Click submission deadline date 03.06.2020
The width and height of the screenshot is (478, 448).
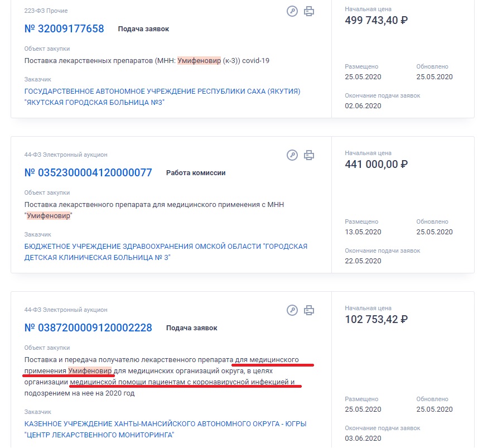coord(363,439)
